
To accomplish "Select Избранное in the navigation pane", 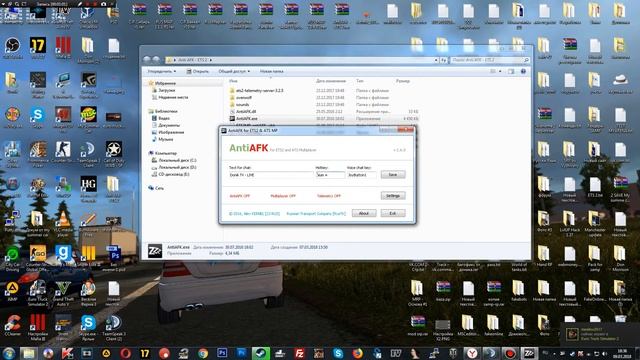I will click(x=165, y=83).
